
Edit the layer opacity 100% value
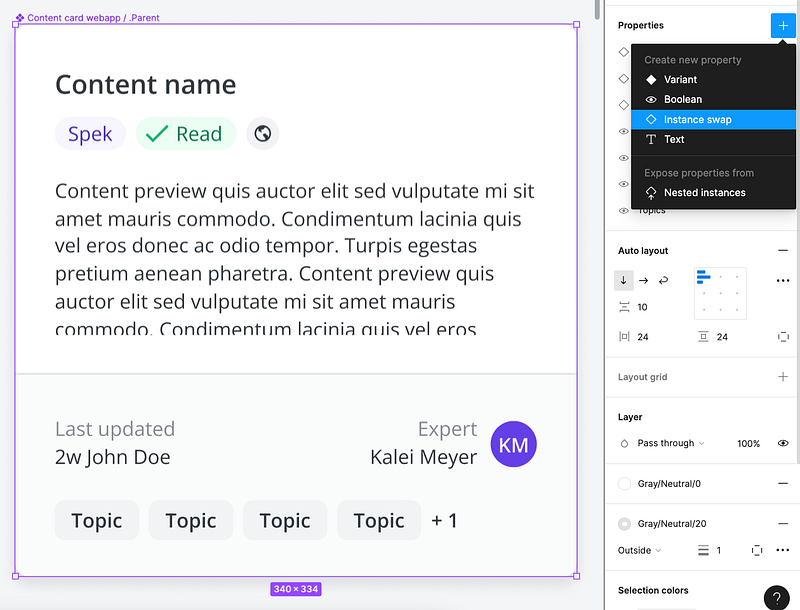pos(748,444)
